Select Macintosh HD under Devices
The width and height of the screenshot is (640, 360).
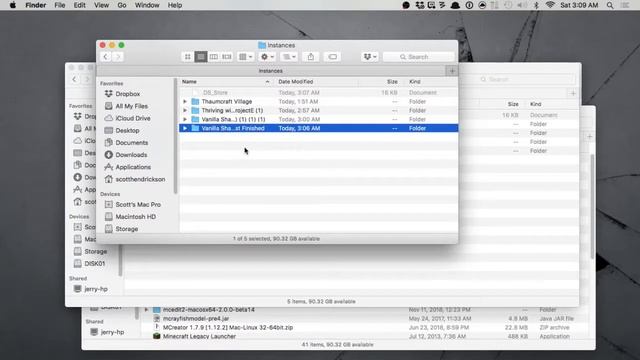click(x=136, y=217)
